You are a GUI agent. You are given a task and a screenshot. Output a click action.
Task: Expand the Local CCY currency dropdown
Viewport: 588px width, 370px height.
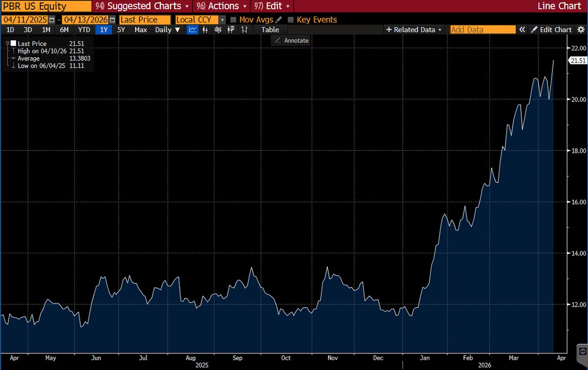tap(222, 20)
